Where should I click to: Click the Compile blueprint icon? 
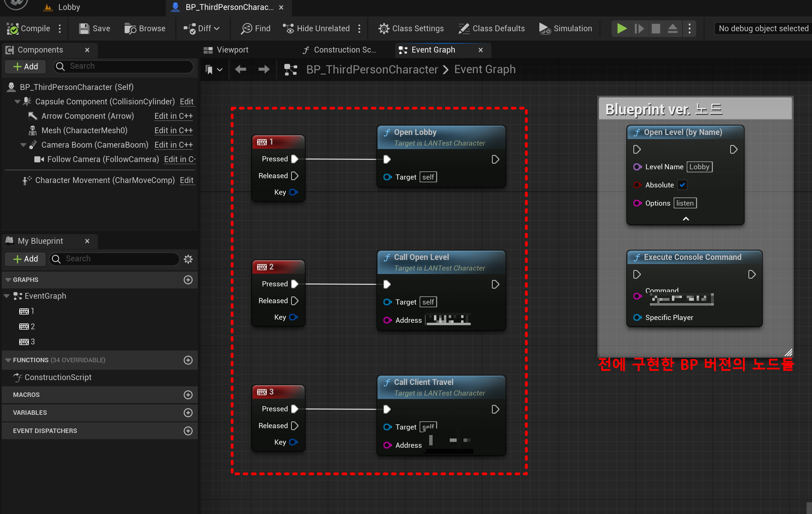pyautogui.click(x=13, y=28)
